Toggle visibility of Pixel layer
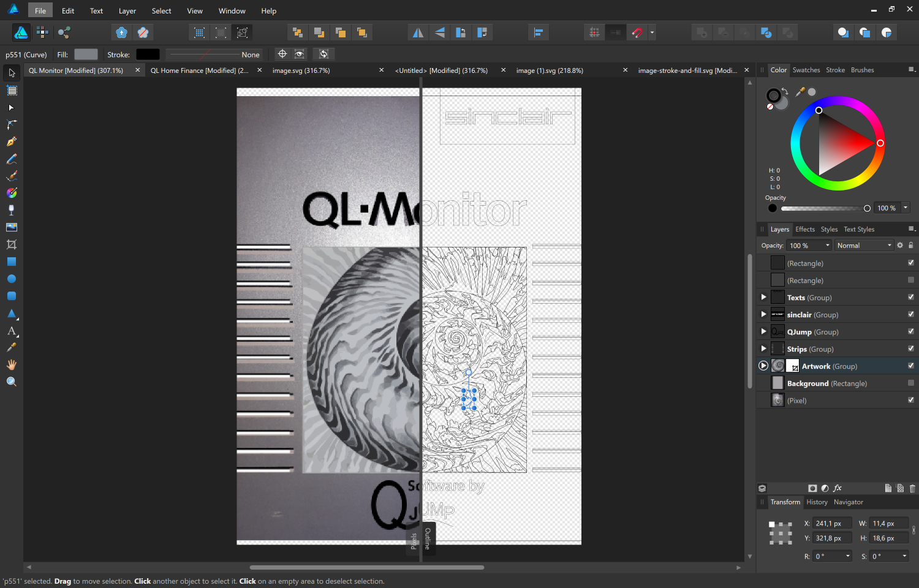Screen dimensions: 919x588 point(911,400)
